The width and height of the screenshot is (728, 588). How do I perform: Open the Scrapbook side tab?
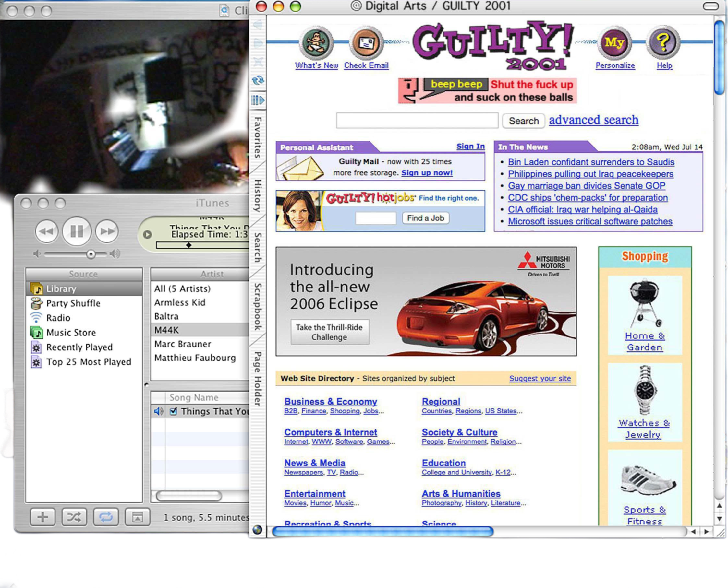[x=258, y=307]
